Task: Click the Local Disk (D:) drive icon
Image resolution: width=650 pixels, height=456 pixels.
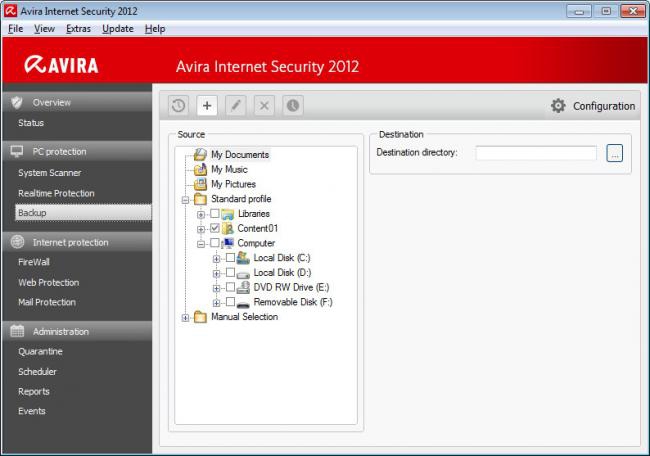Action: point(243,274)
